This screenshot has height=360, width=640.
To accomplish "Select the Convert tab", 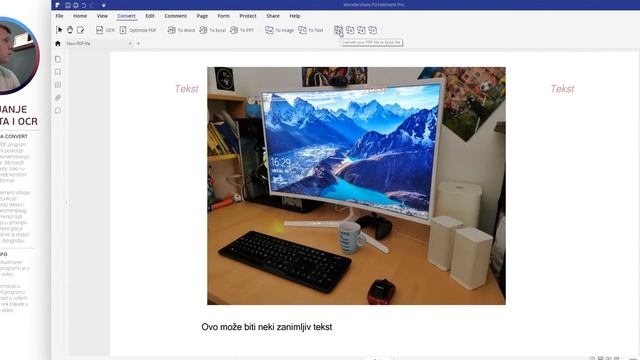I will pyautogui.click(x=127, y=16).
